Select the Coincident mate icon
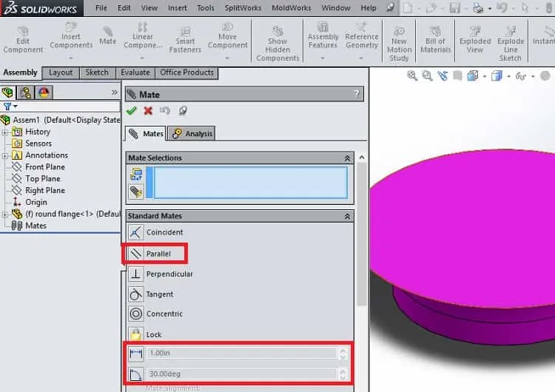 pos(135,232)
